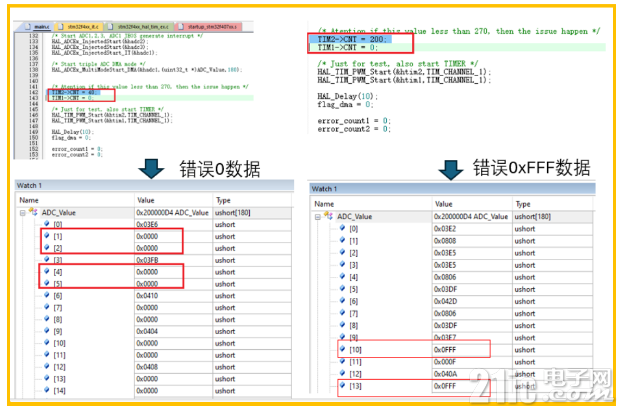Viewport: 623px width, 411px height.
Task: Click 'flag_dma = 0;' in left editor
Action: 71,138
